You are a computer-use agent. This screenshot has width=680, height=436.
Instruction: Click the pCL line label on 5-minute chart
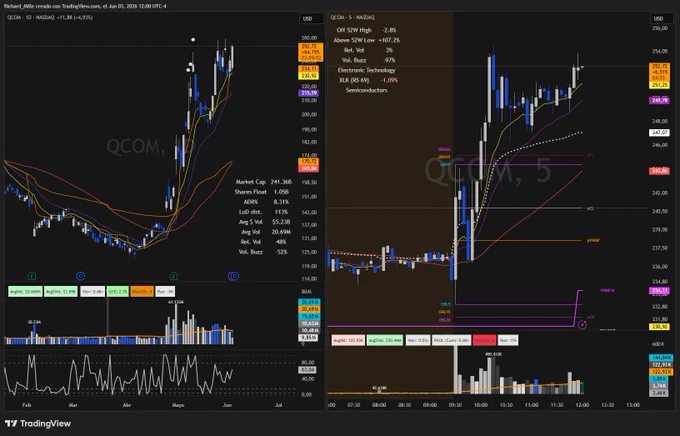tap(590, 208)
